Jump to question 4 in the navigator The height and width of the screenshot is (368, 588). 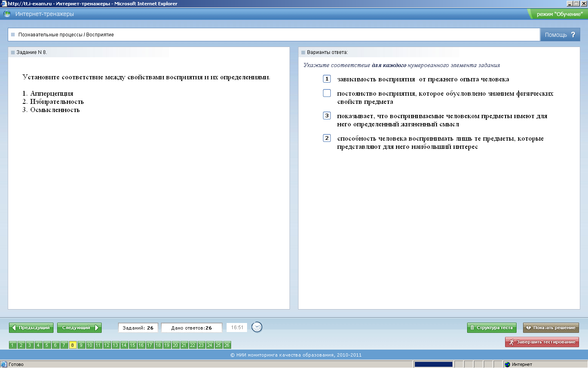click(38, 345)
